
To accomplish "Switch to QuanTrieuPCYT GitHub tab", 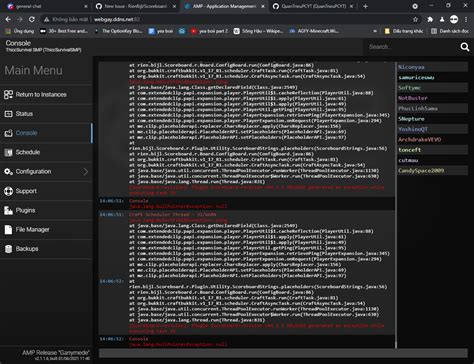I will click(313, 6).
